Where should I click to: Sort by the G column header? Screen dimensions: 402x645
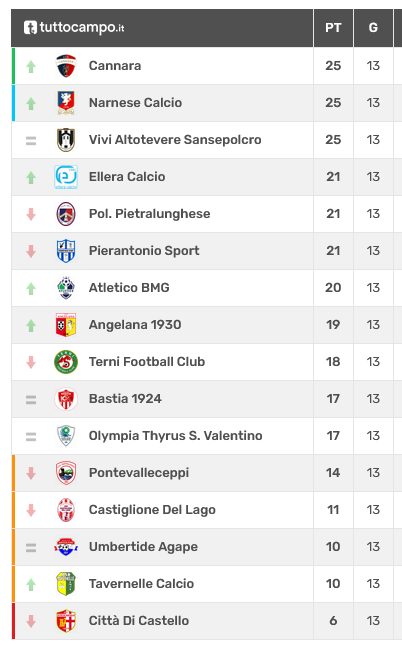coord(373,28)
